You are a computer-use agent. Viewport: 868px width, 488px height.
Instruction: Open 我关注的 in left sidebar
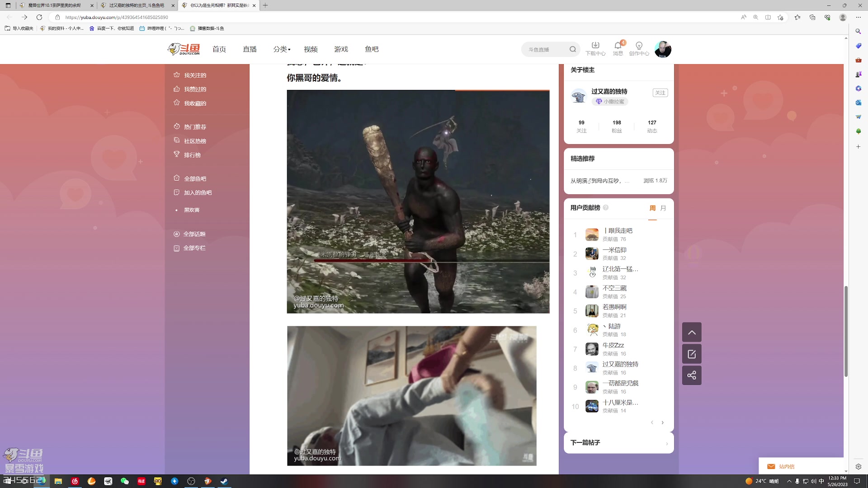(x=190, y=75)
